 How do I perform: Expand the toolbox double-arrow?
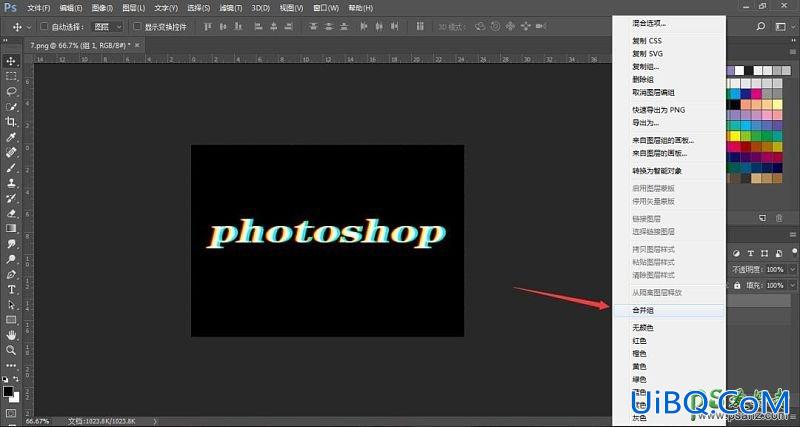pos(5,40)
